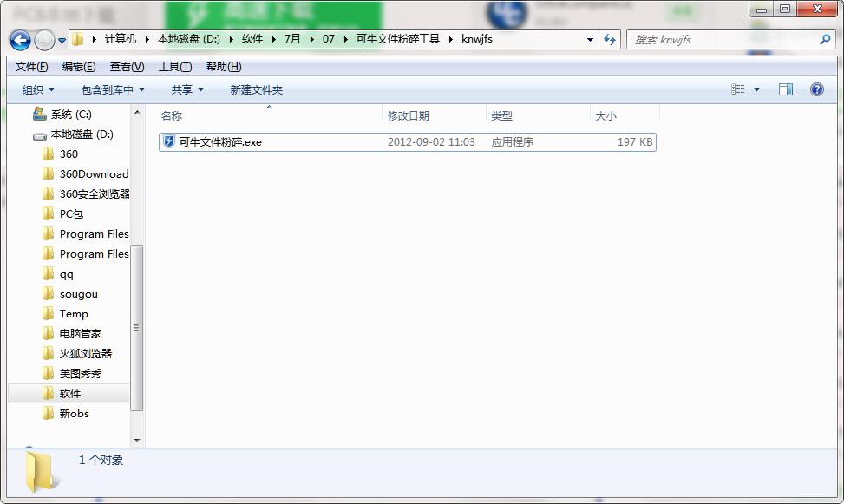
Task: Click navigation pane scroll down arrow
Action: coord(137,441)
